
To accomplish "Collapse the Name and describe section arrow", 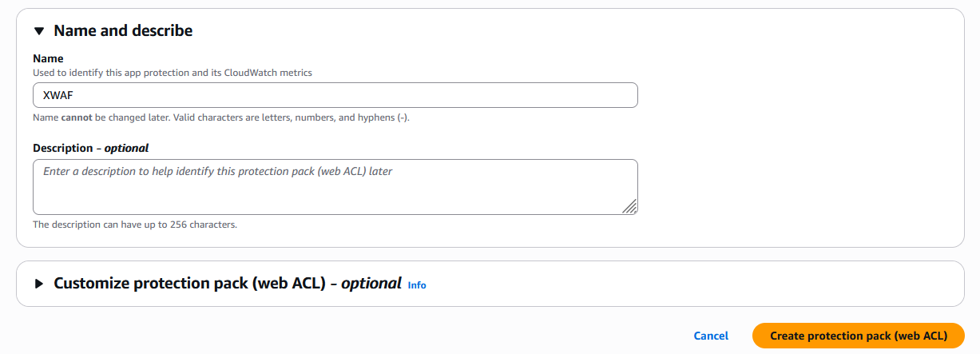I will [38, 31].
